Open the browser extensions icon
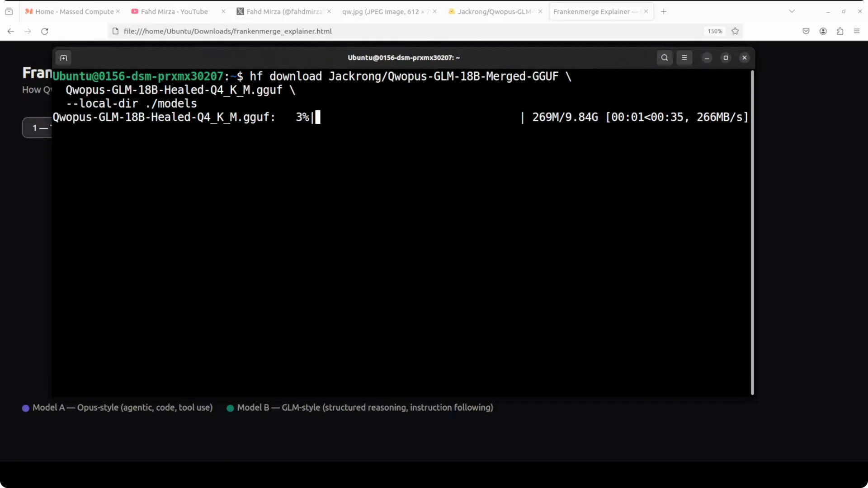The width and height of the screenshot is (868, 488). coord(840,31)
